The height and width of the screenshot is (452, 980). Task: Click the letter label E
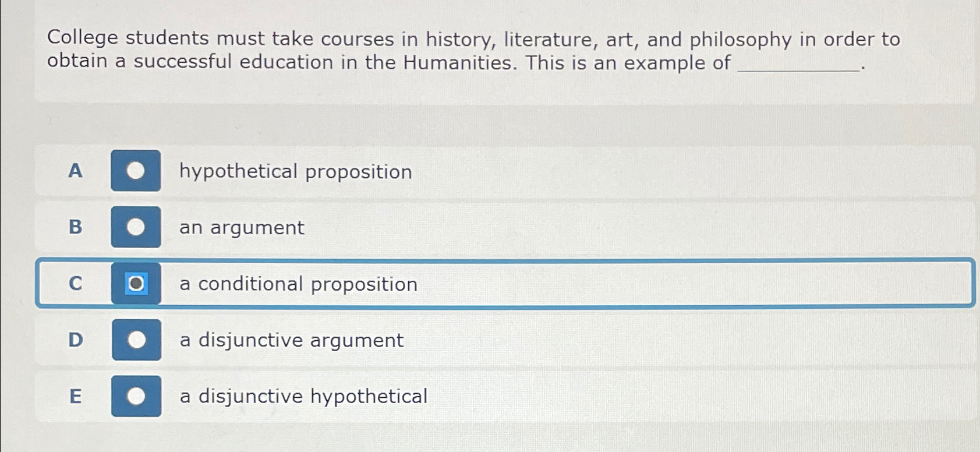[75, 396]
